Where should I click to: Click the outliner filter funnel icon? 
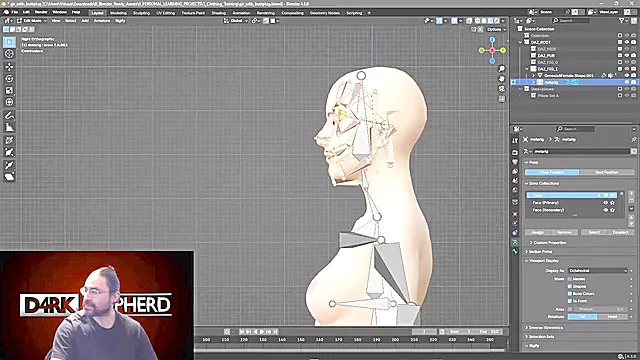622,20
